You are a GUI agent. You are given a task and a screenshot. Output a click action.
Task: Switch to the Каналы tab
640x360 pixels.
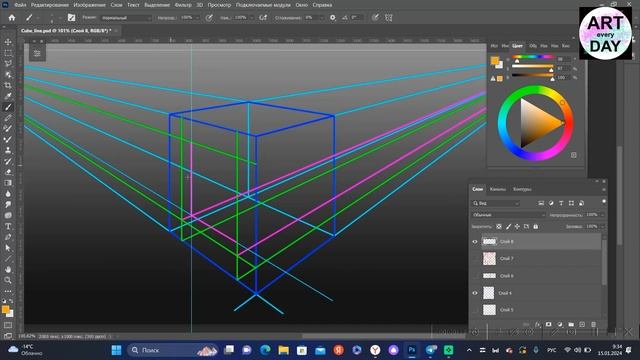[x=498, y=189]
